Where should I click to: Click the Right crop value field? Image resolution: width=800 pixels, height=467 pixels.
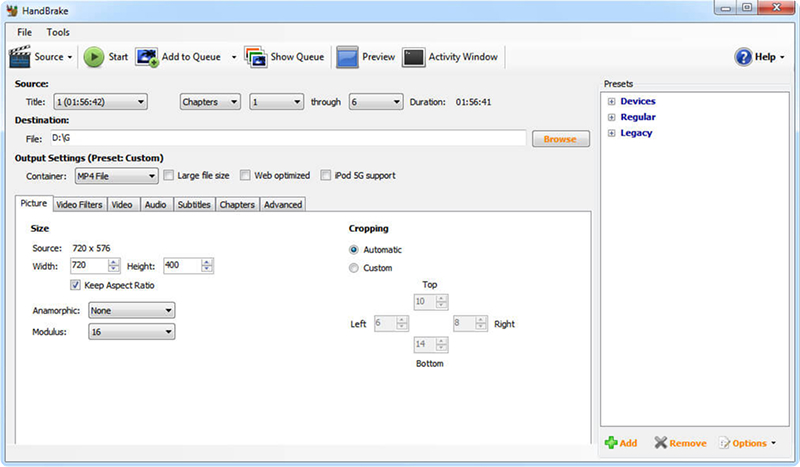[464, 323]
